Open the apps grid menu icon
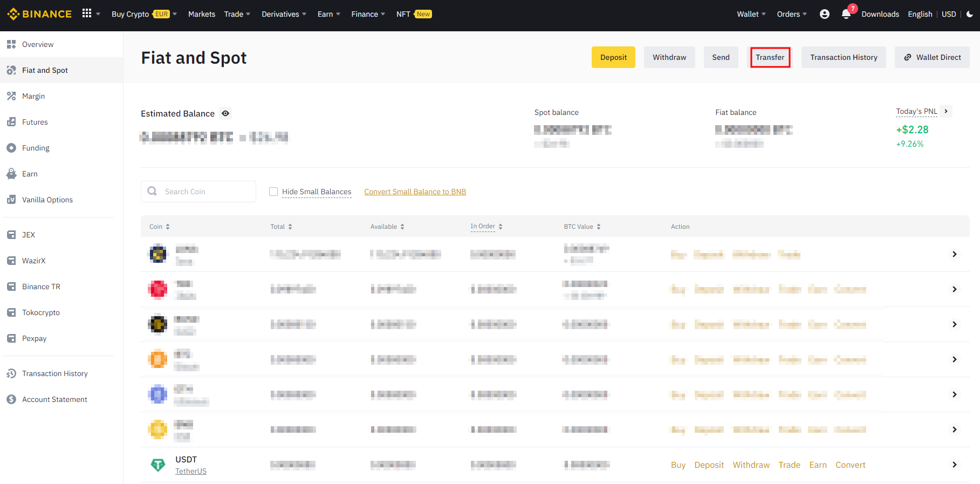The image size is (980, 484). (x=87, y=13)
